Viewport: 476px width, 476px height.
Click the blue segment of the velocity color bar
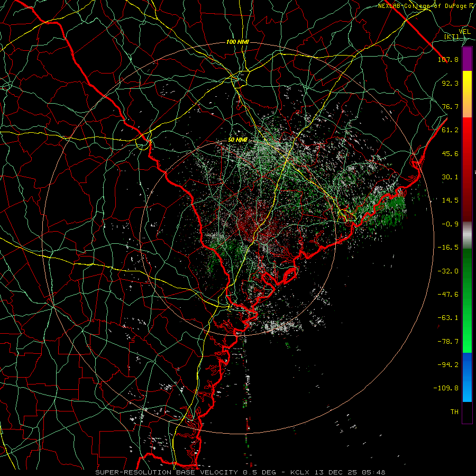467,377
